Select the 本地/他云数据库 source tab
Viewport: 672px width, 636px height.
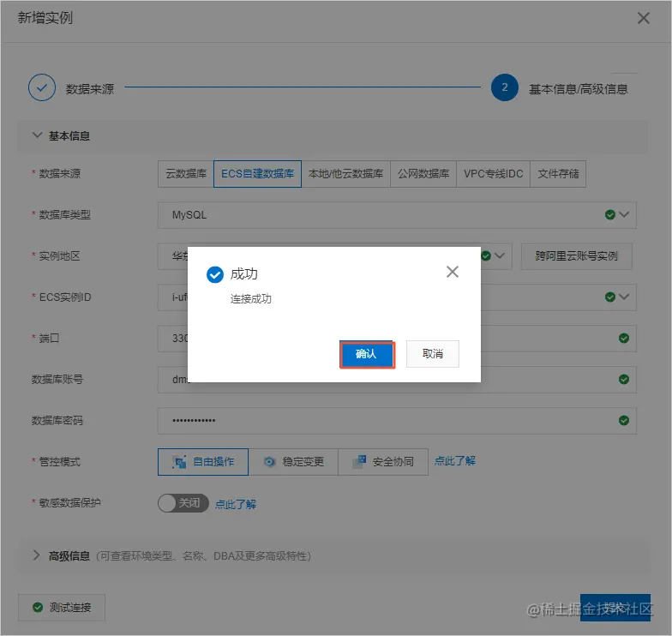(346, 174)
